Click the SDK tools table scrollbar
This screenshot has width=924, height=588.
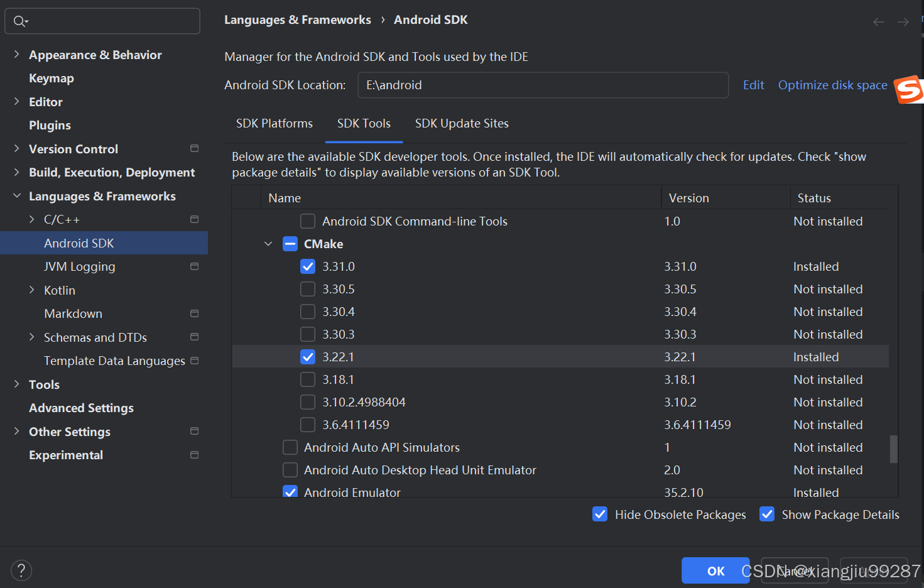tap(893, 449)
